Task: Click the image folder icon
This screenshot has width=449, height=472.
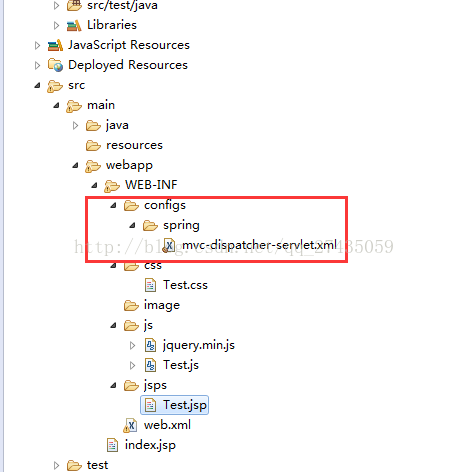Action: click(131, 305)
